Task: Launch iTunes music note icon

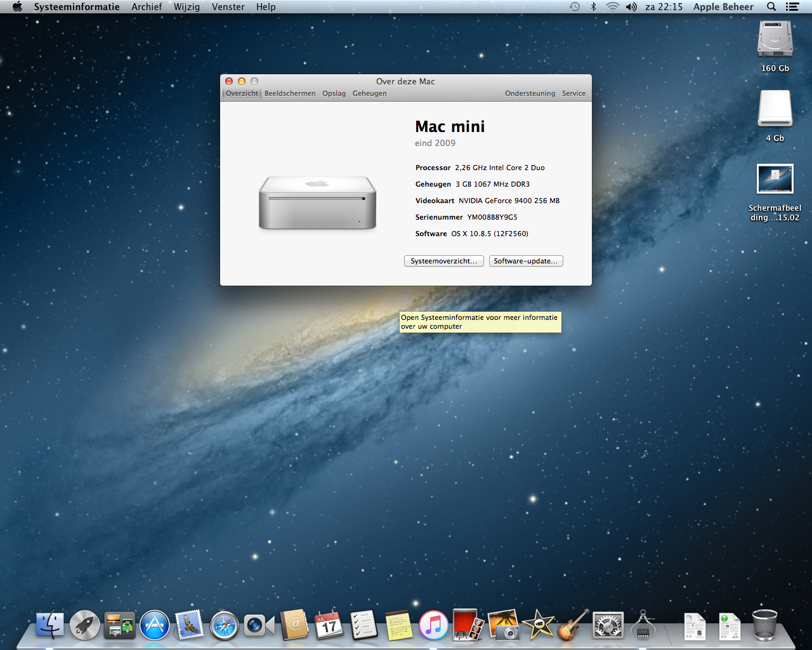Action: click(434, 625)
